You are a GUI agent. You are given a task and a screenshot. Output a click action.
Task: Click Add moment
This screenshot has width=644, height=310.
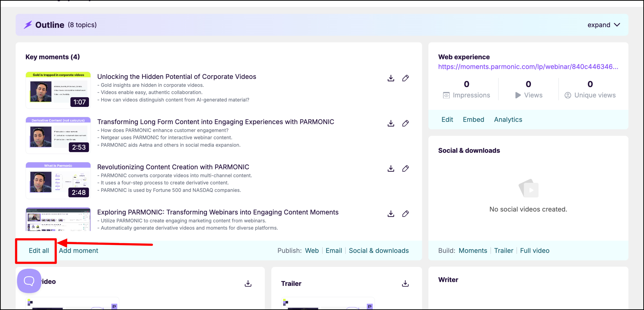tap(79, 251)
